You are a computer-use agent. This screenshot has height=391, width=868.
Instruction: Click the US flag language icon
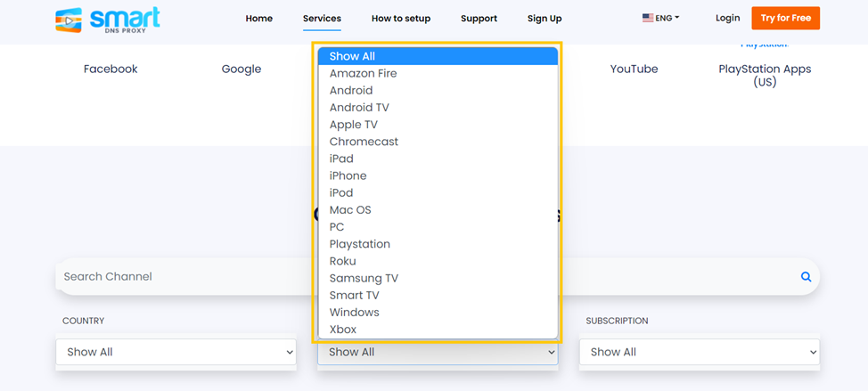(x=648, y=18)
